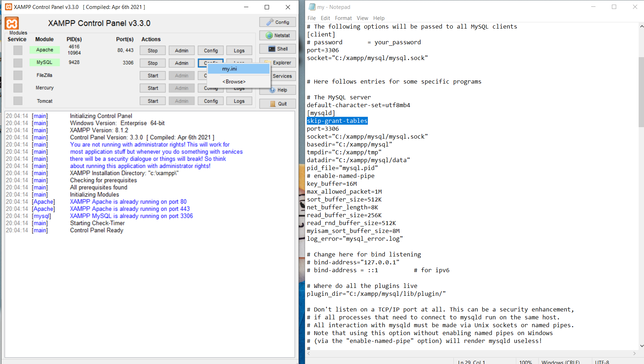Click the XAMPP orange logo icon
This screenshot has width=644, height=364.
12,24
